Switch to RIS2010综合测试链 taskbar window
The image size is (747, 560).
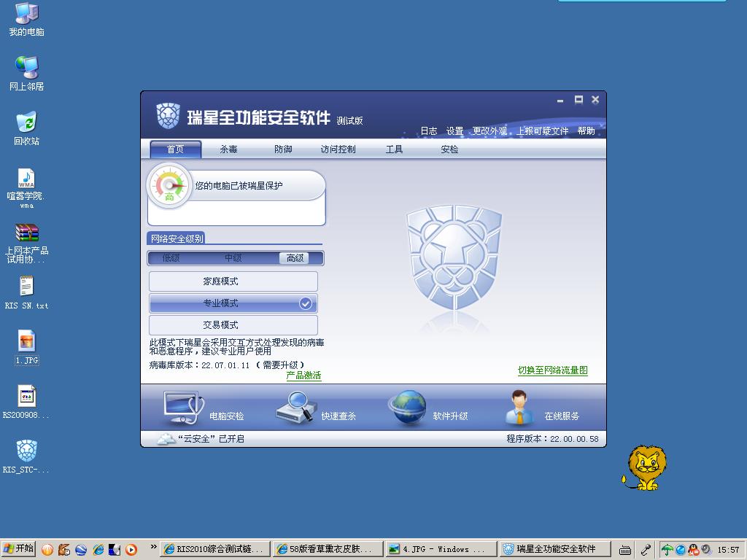coord(215,550)
